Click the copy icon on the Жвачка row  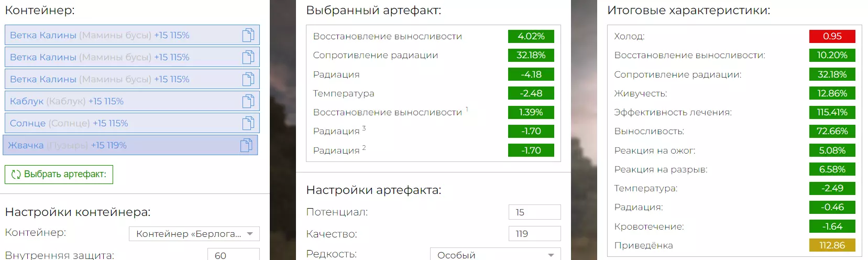(x=246, y=145)
